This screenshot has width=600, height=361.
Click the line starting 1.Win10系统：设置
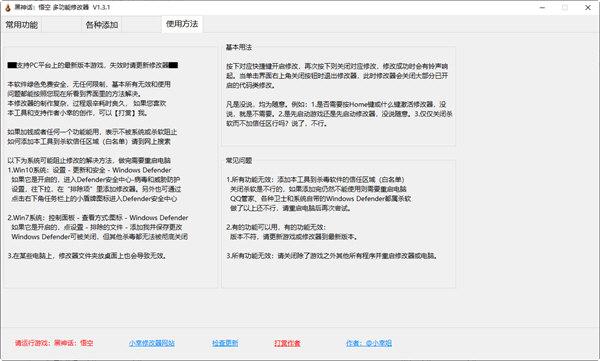[x=89, y=170]
